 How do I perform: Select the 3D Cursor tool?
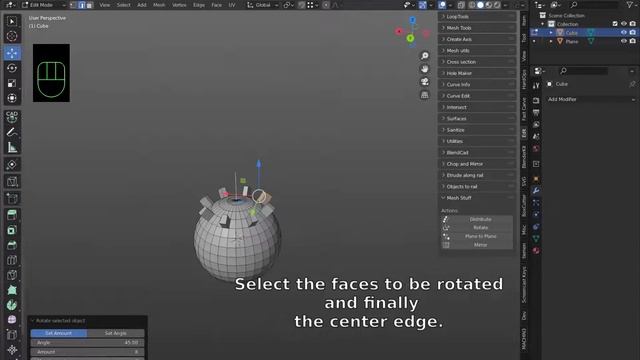12,36
